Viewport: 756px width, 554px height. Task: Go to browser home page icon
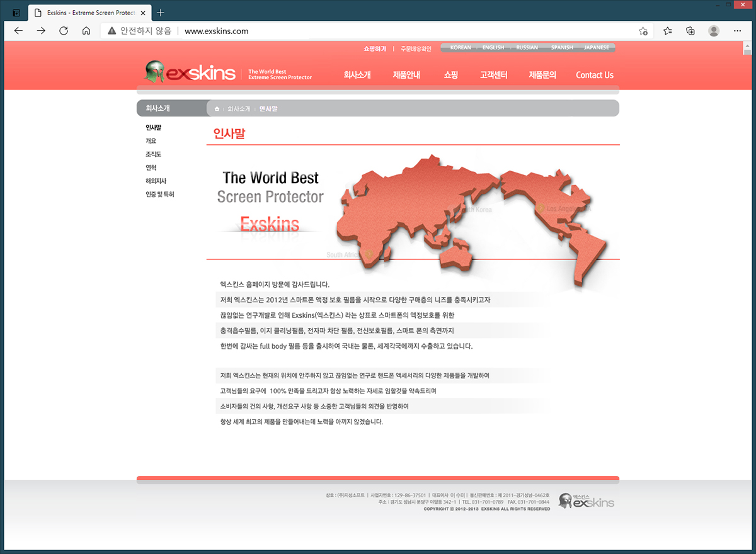click(86, 31)
